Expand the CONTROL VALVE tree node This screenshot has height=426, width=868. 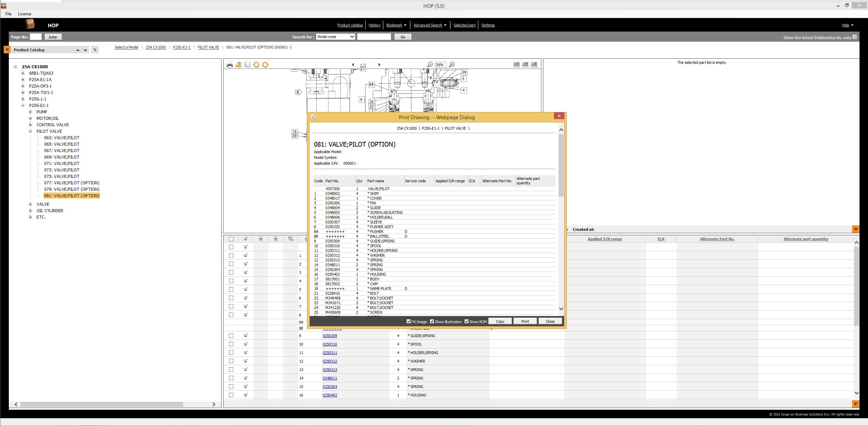click(31, 125)
